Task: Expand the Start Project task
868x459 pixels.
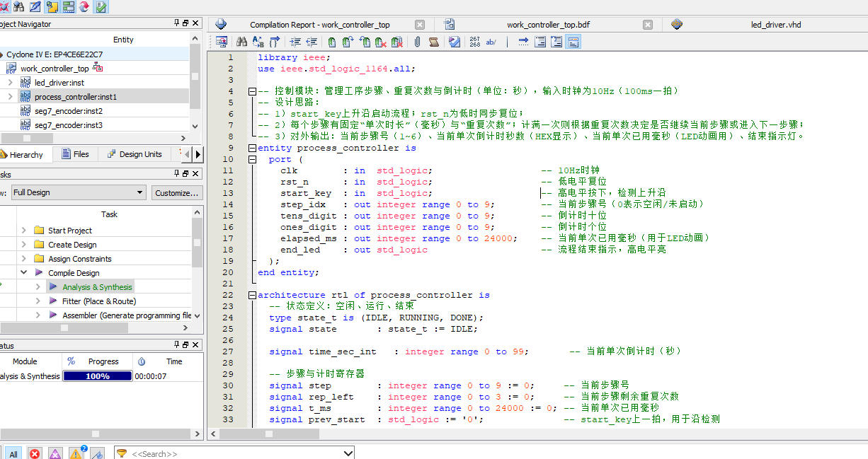Action: (x=23, y=231)
